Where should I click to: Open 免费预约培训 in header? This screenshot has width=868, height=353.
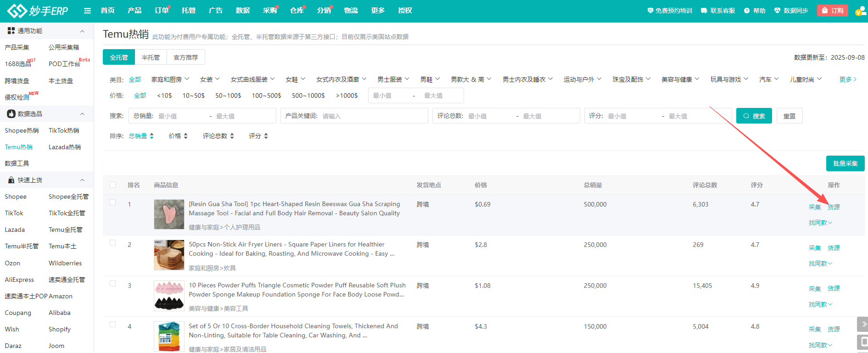tap(670, 11)
